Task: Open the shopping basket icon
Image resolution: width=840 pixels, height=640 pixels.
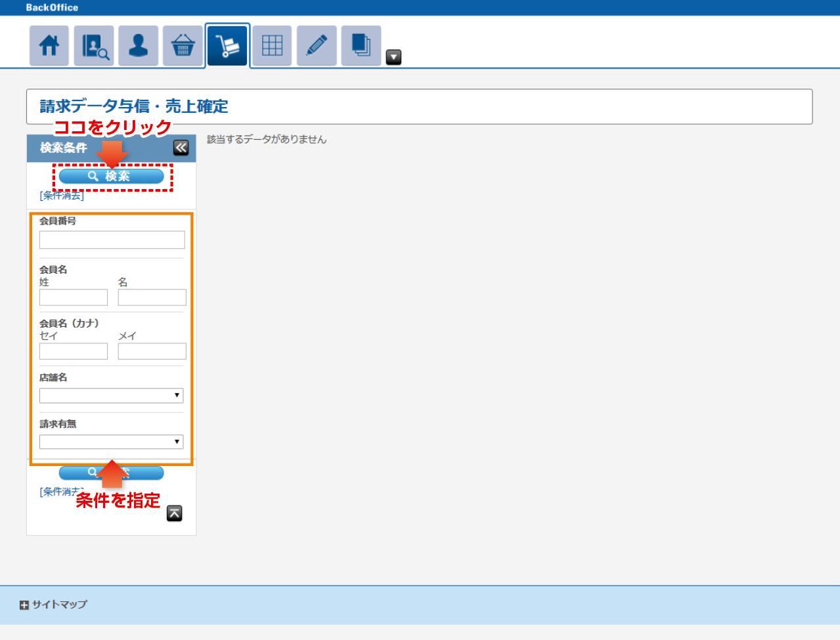Action: point(183,46)
